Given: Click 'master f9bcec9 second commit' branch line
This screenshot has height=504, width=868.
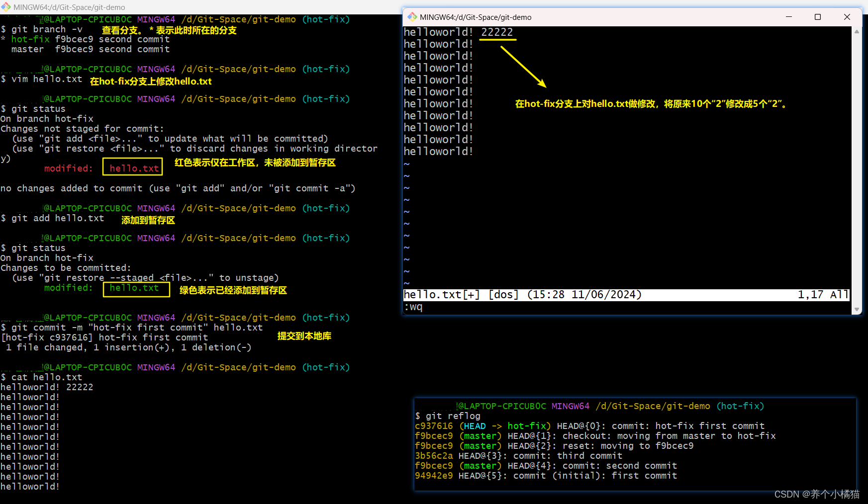Looking at the screenshot, I should coord(91,49).
